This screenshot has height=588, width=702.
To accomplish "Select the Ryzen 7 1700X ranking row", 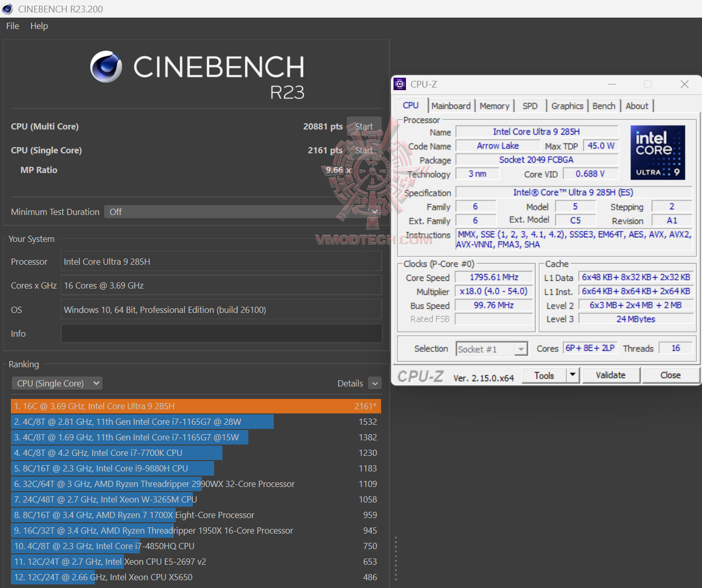I will coord(196,515).
